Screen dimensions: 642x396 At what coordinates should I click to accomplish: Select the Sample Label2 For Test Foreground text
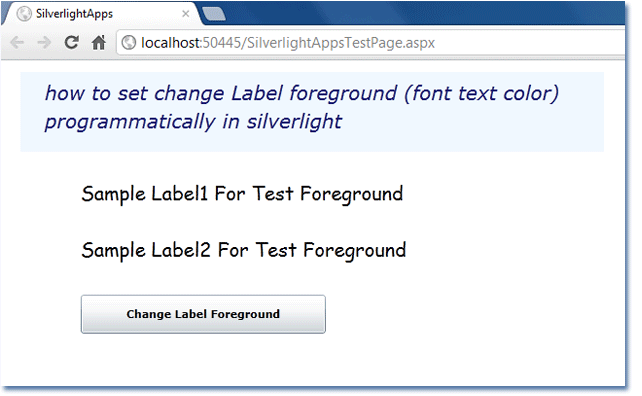(244, 250)
